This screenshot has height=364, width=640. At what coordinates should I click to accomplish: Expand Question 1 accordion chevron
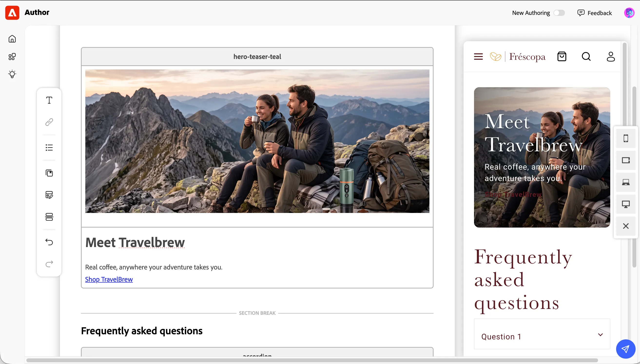600,335
